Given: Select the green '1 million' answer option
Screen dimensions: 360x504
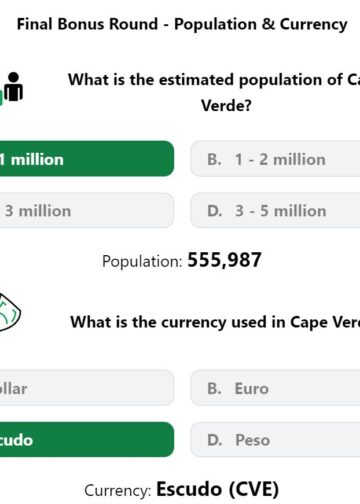Looking at the screenshot, I should tap(87, 159).
